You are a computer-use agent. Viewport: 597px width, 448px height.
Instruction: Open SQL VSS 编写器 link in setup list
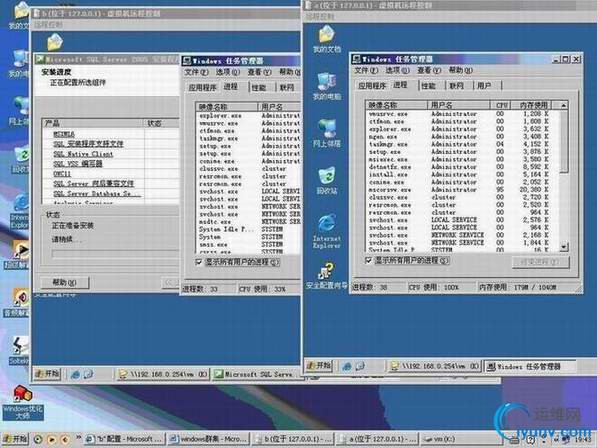click(x=78, y=164)
